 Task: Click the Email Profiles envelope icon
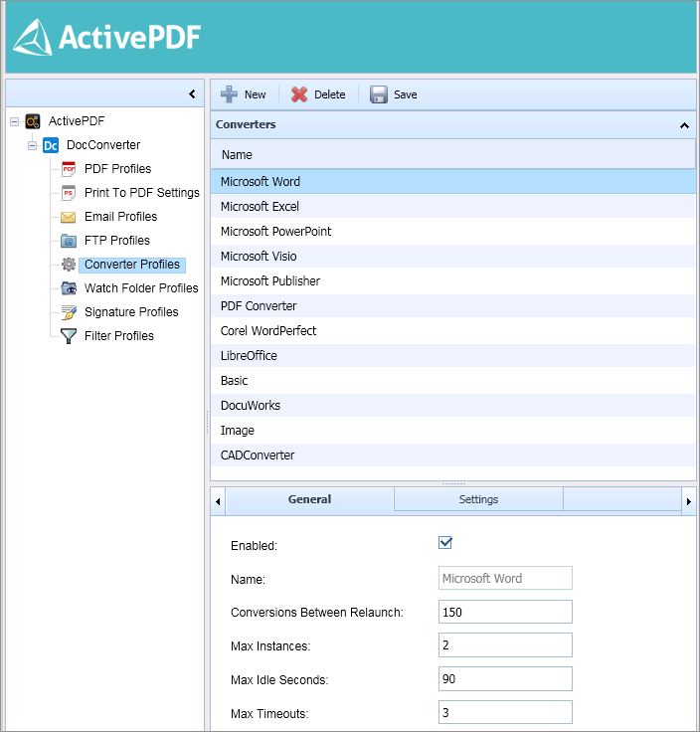click(x=69, y=217)
